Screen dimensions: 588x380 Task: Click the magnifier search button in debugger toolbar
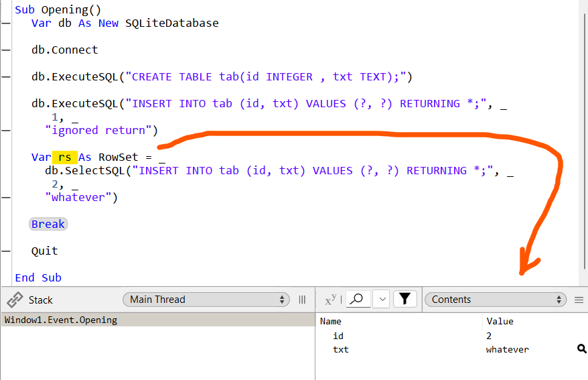pyautogui.click(x=358, y=300)
